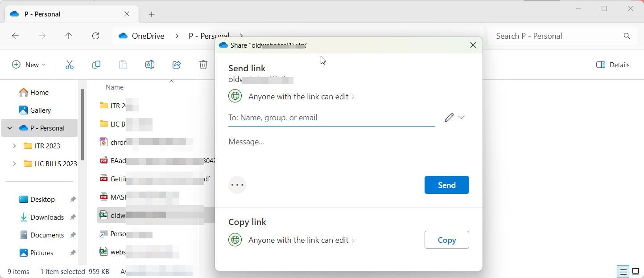
Task: Expand the ITR 2023 tree folder
Action: [x=14, y=146]
